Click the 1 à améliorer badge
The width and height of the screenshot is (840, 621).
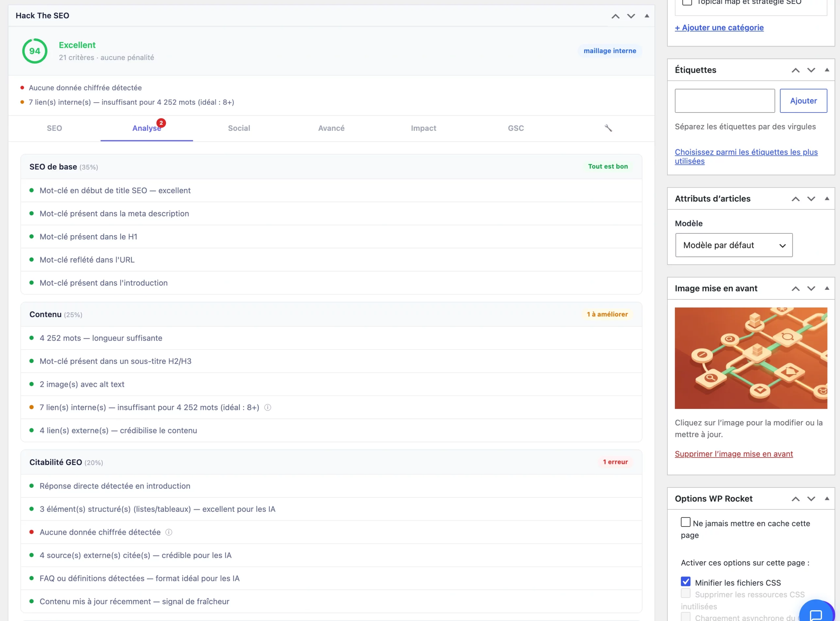click(607, 314)
